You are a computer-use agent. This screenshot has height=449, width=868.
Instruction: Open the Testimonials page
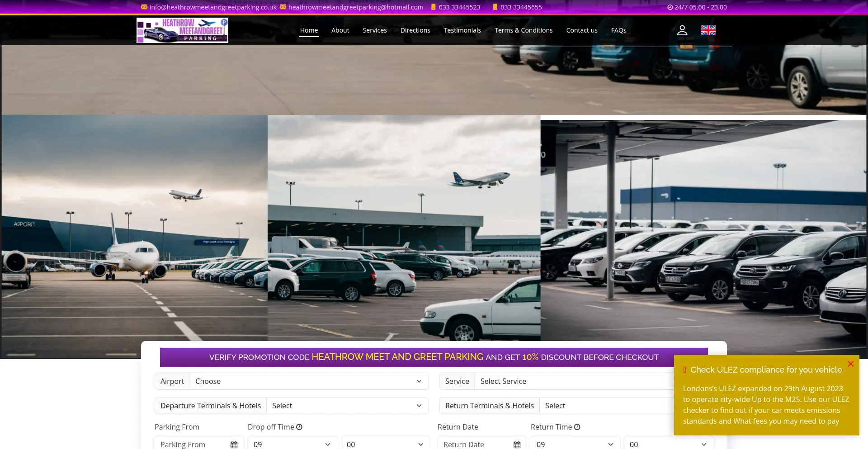click(462, 30)
